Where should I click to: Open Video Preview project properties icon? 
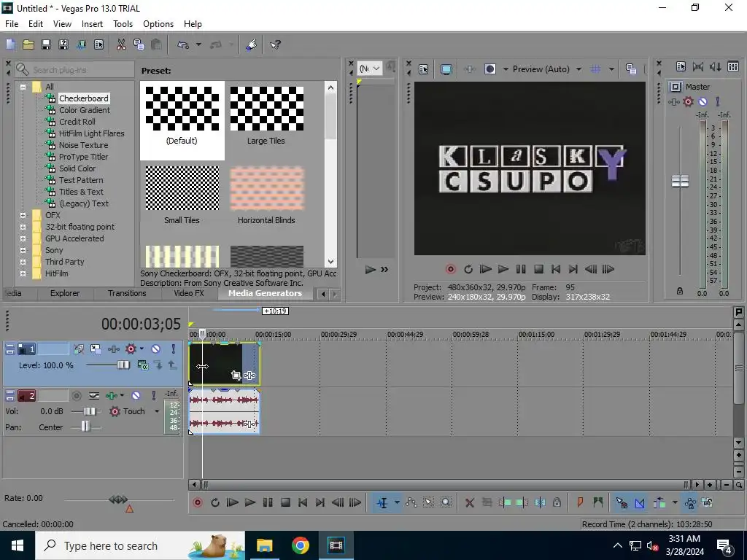[424, 69]
